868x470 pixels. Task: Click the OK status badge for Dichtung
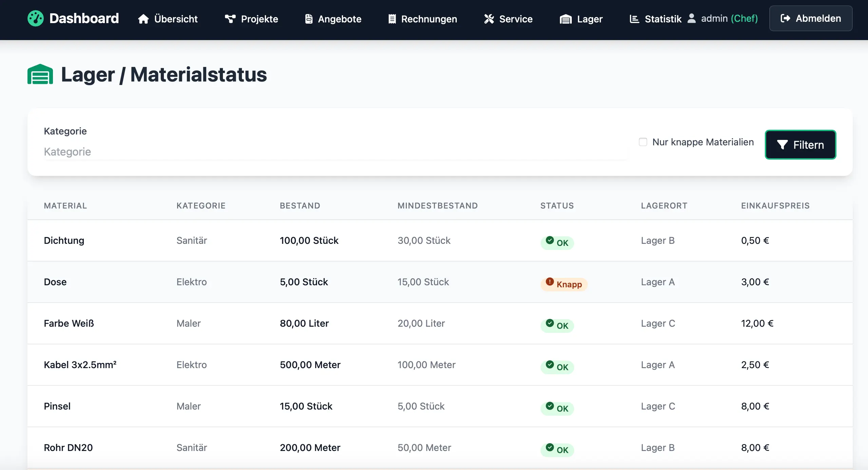pyautogui.click(x=557, y=242)
